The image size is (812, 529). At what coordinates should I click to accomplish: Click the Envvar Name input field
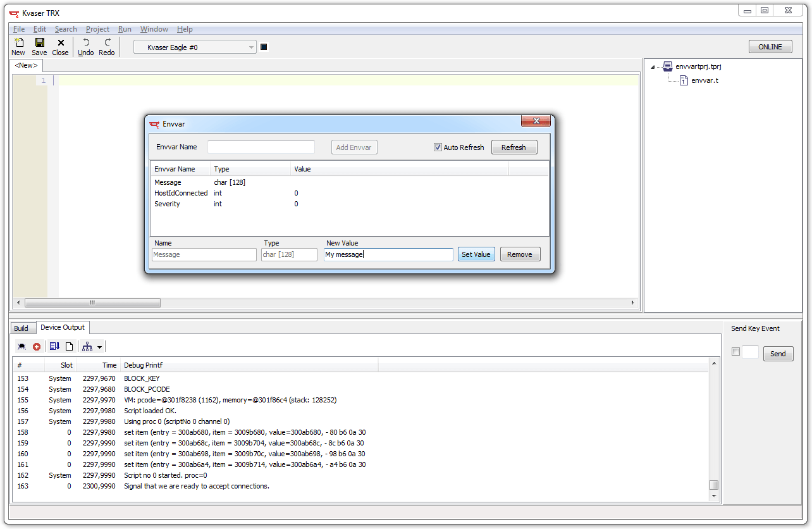coord(261,147)
